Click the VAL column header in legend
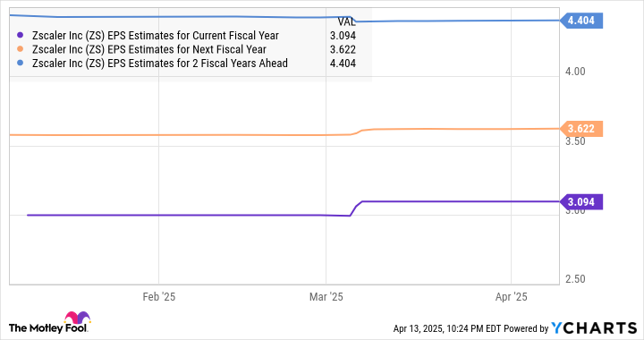Screen dimensions: 644x340 pyautogui.click(x=347, y=22)
